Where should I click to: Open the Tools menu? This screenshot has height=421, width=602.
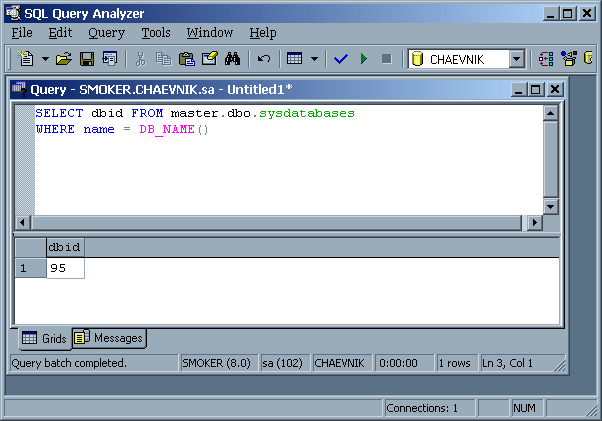tap(156, 33)
